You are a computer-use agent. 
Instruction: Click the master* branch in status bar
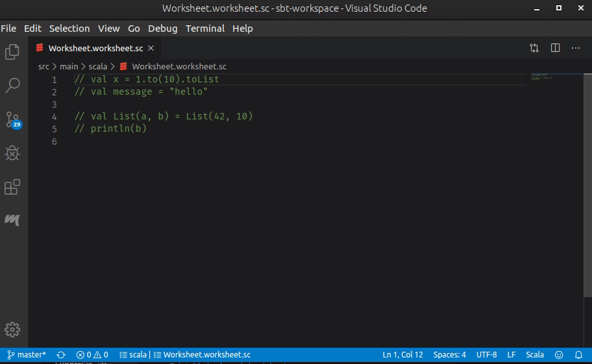(x=27, y=354)
